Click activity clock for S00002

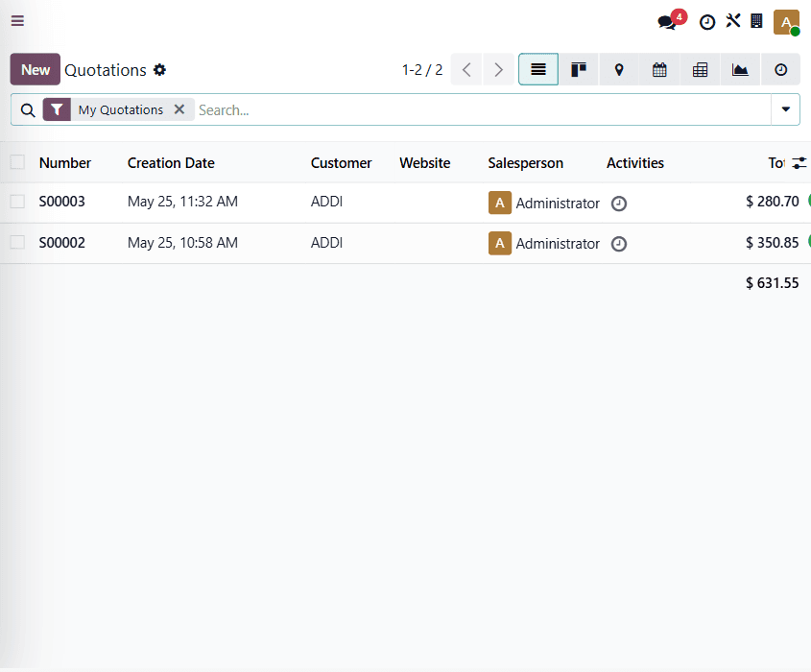pyautogui.click(x=619, y=244)
